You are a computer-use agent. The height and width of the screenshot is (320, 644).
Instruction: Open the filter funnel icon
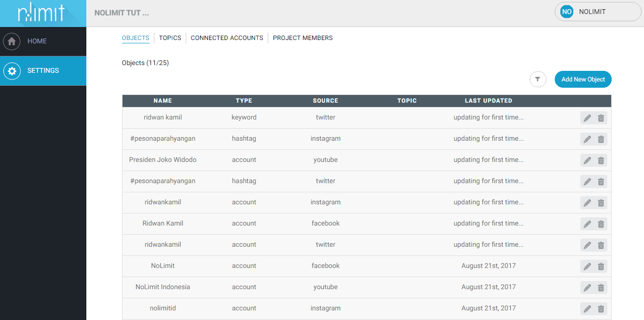(x=538, y=80)
